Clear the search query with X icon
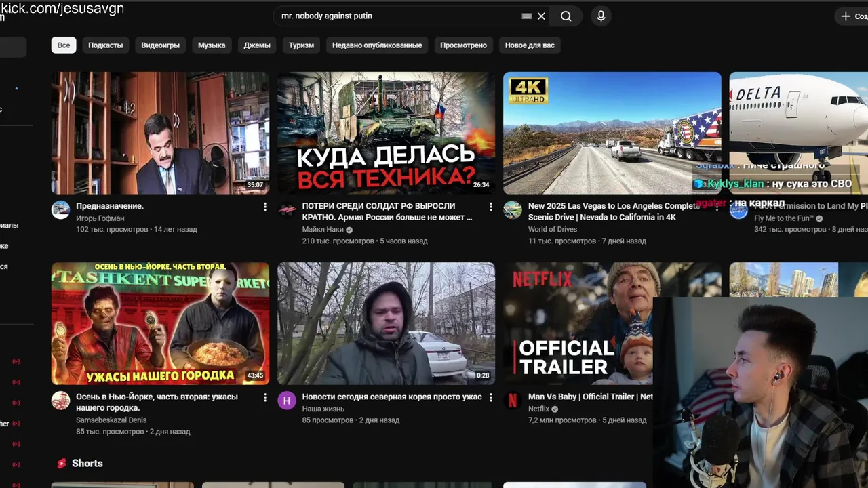868x488 pixels. point(541,16)
